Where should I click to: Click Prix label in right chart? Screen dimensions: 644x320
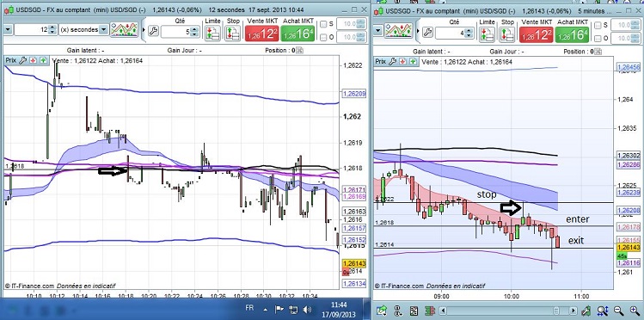click(380, 61)
